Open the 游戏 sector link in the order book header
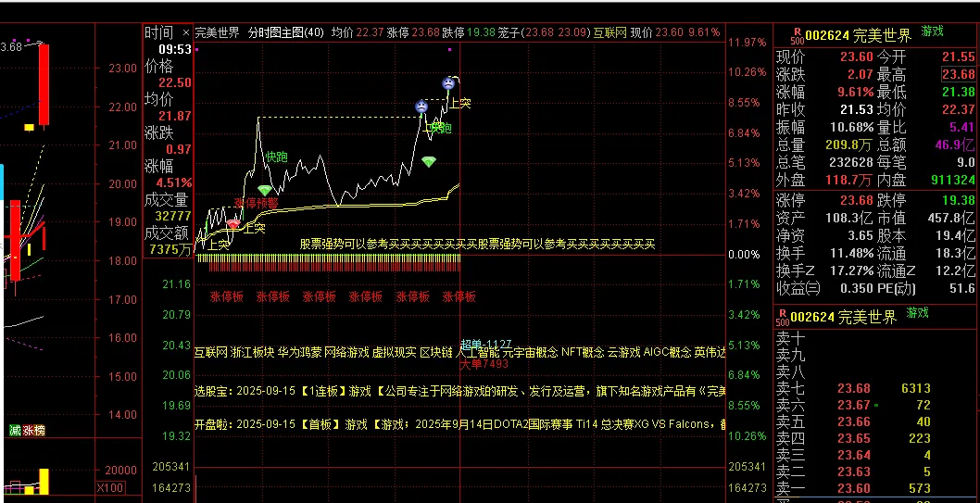Viewport: 980px width, 503px height. point(918,312)
